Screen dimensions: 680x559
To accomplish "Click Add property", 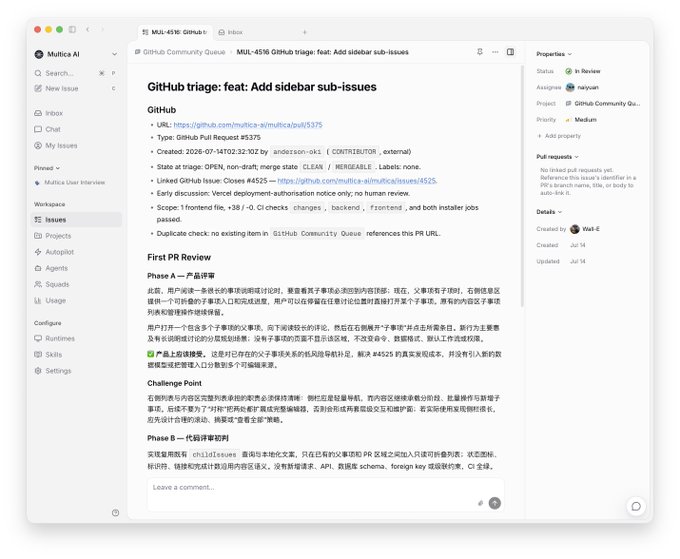I will tap(559, 136).
